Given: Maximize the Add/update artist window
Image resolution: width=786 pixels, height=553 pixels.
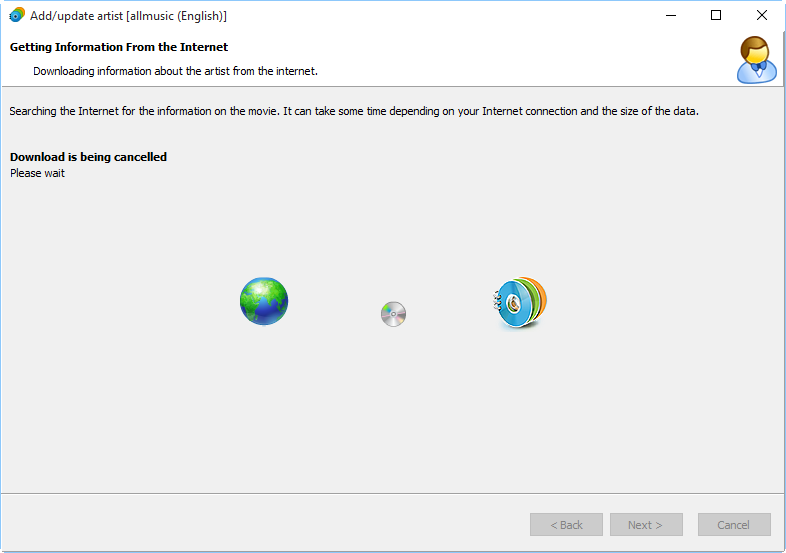Looking at the screenshot, I should (716, 16).
